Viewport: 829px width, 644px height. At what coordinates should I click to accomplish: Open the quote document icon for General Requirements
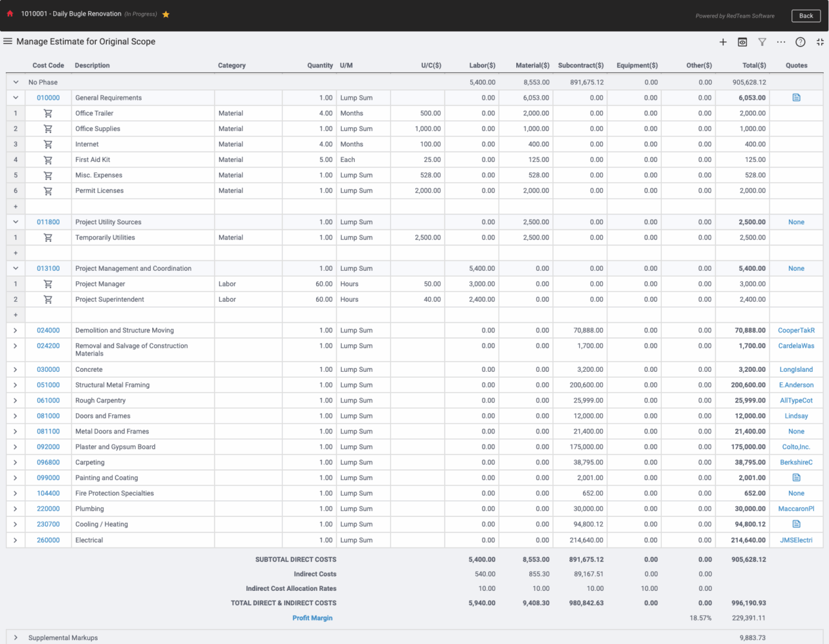pyautogui.click(x=797, y=98)
